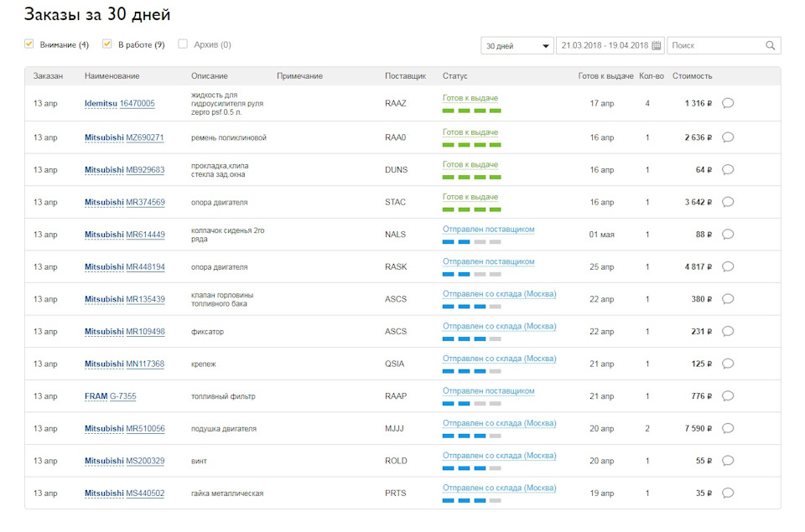The width and height of the screenshot is (805, 532).
Task: Open comment bubble for MZ690271 row
Action: coord(728,137)
